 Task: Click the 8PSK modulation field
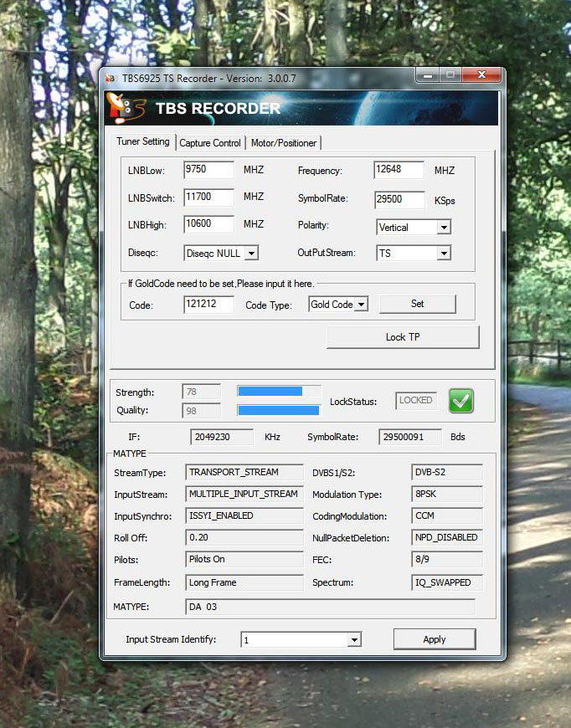click(x=447, y=494)
